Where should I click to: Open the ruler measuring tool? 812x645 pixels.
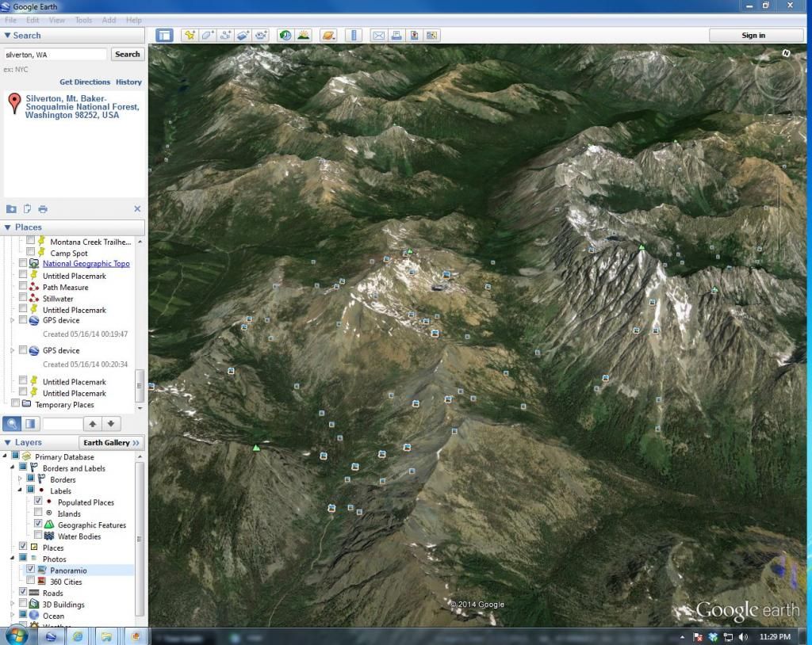354,35
